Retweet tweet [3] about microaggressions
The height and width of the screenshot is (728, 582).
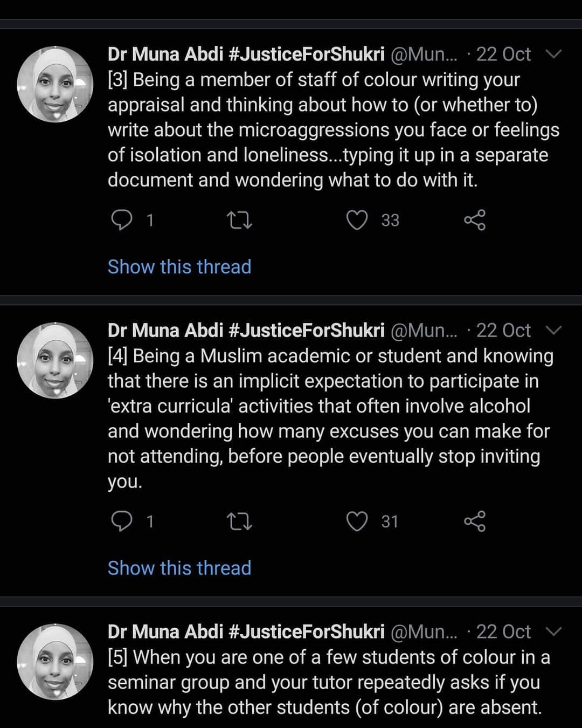[x=239, y=220]
